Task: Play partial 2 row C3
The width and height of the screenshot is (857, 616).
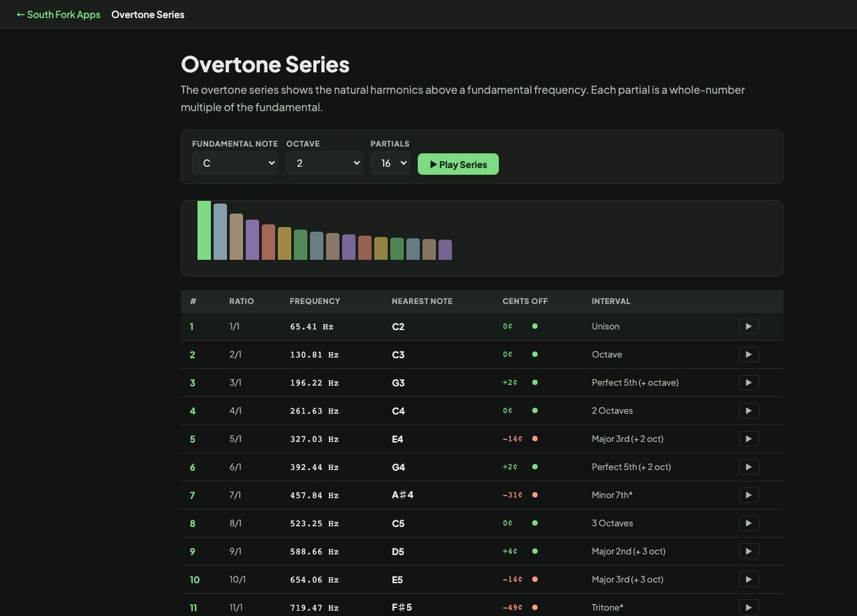Action: click(749, 354)
